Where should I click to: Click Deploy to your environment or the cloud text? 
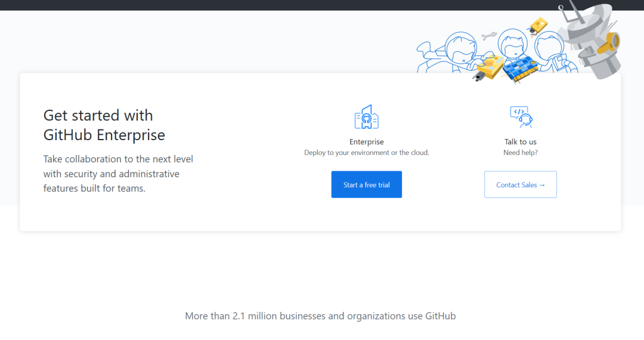point(366,152)
